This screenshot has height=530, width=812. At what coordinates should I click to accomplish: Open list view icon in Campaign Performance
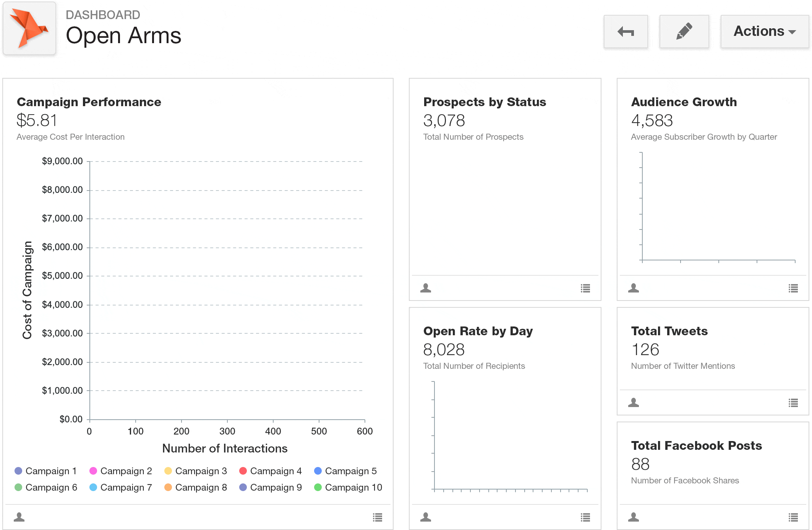(x=378, y=517)
